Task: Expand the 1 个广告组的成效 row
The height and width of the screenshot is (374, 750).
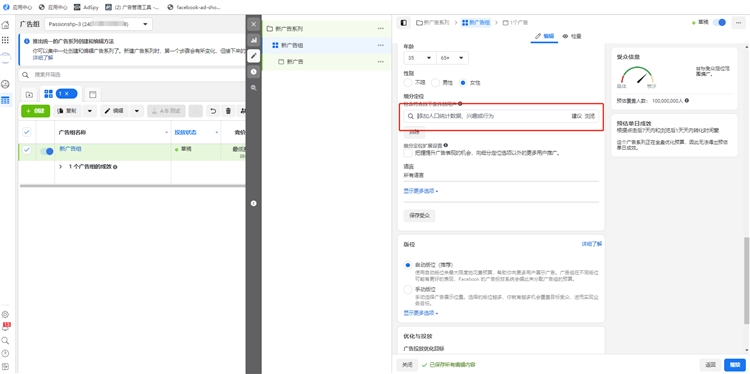Action: click(x=61, y=167)
